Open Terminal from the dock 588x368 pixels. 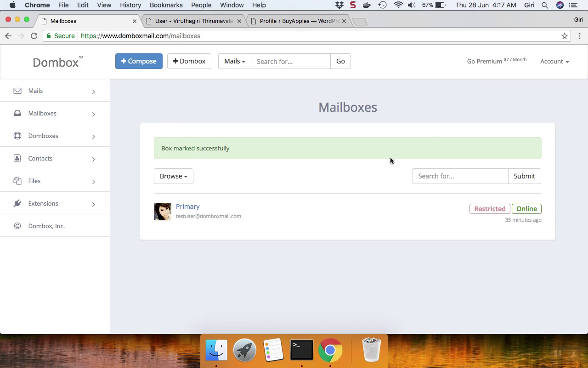click(x=302, y=350)
